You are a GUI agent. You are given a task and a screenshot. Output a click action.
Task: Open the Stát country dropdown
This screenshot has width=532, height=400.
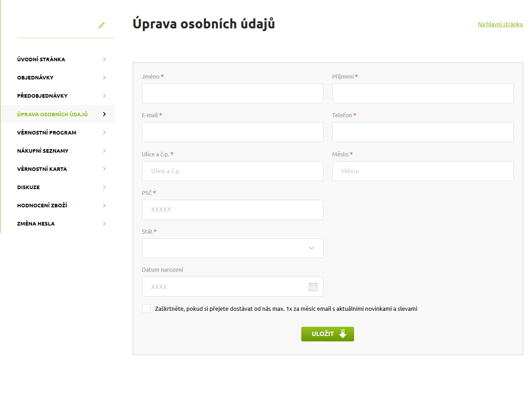pos(233,248)
